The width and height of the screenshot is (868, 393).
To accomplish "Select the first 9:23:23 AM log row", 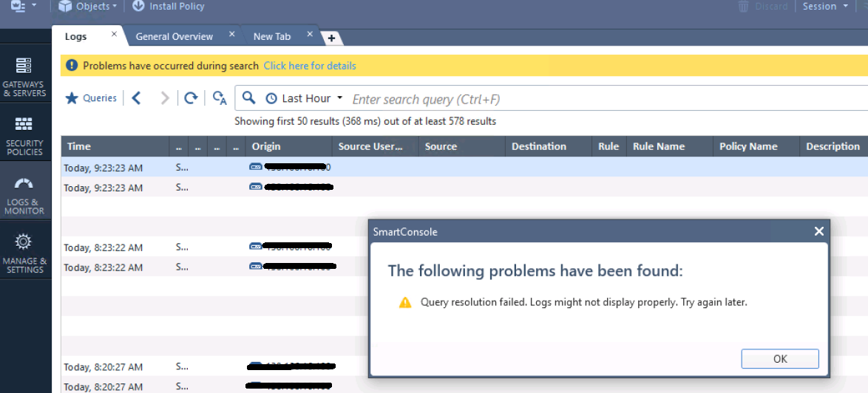I will coord(464,167).
